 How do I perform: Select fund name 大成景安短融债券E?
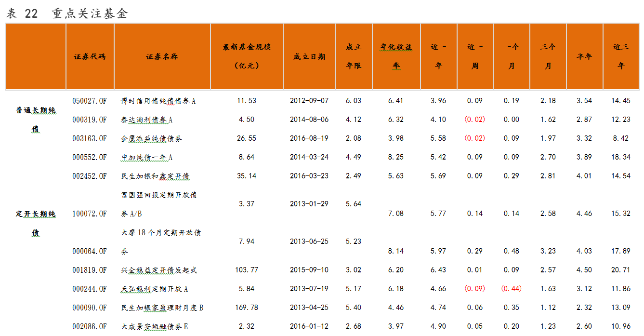[x=154, y=326]
